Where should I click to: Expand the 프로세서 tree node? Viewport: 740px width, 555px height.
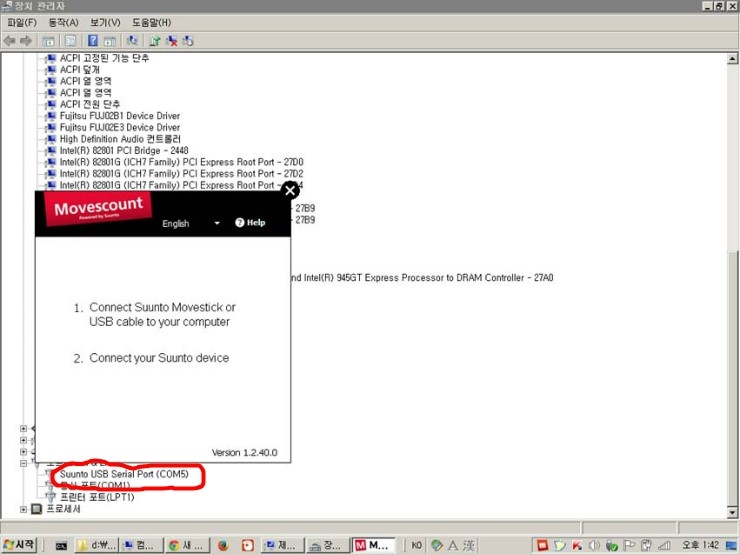click(23, 509)
